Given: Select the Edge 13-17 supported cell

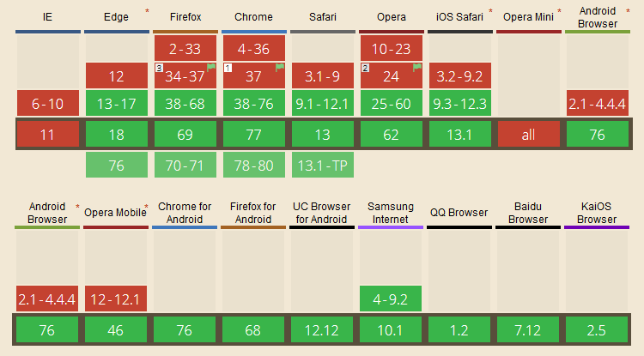Looking at the screenshot, I should click(117, 105).
